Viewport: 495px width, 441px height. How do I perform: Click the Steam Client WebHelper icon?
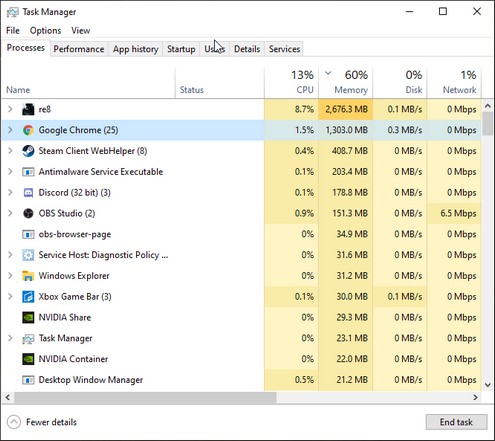tap(28, 151)
